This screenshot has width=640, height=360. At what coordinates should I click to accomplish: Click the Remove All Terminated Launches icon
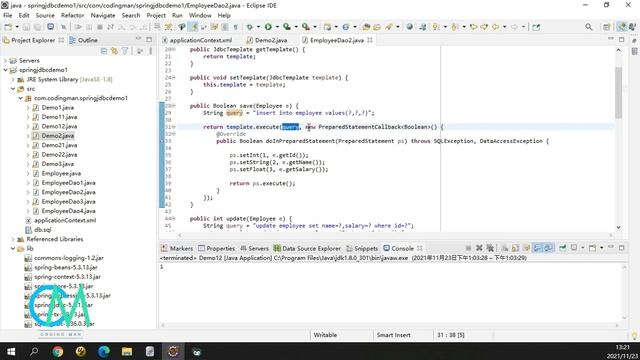tap(490, 248)
